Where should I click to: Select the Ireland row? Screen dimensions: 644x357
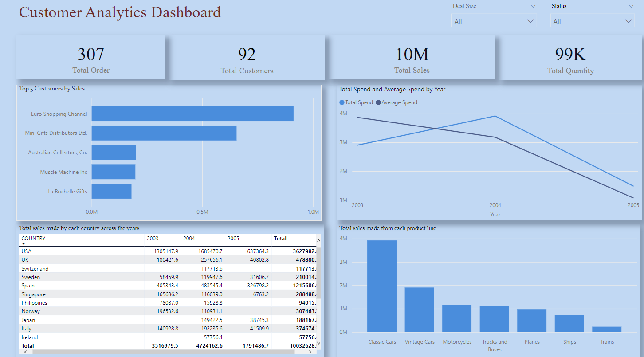(168, 337)
